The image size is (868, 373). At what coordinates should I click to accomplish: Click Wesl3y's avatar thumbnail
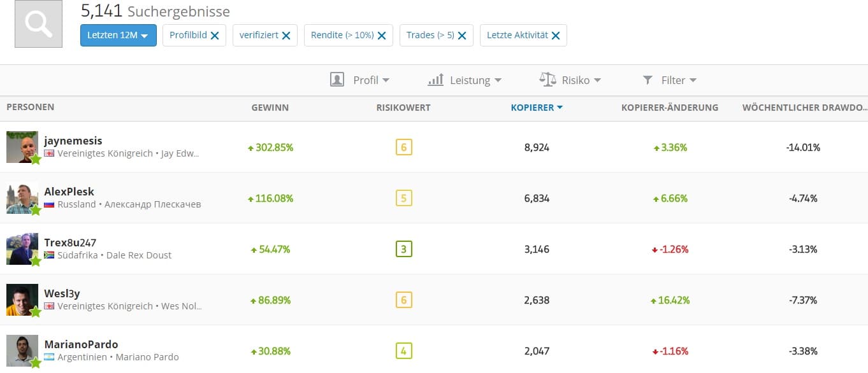click(22, 300)
